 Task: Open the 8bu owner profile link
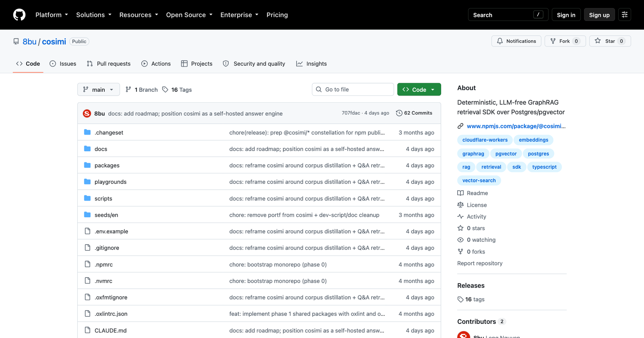pyautogui.click(x=29, y=41)
